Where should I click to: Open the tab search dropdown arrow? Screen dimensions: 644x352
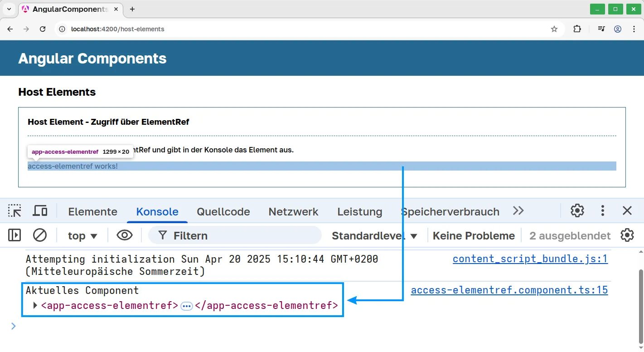(x=9, y=9)
